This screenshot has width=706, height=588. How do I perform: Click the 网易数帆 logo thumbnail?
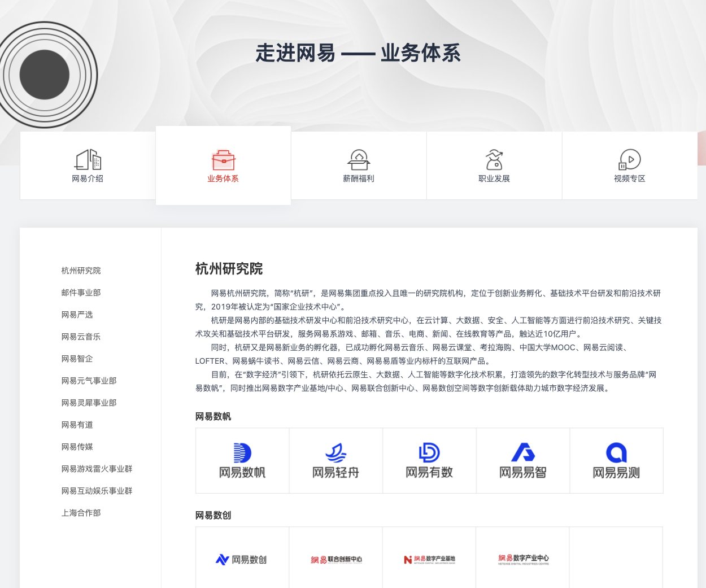click(242, 460)
